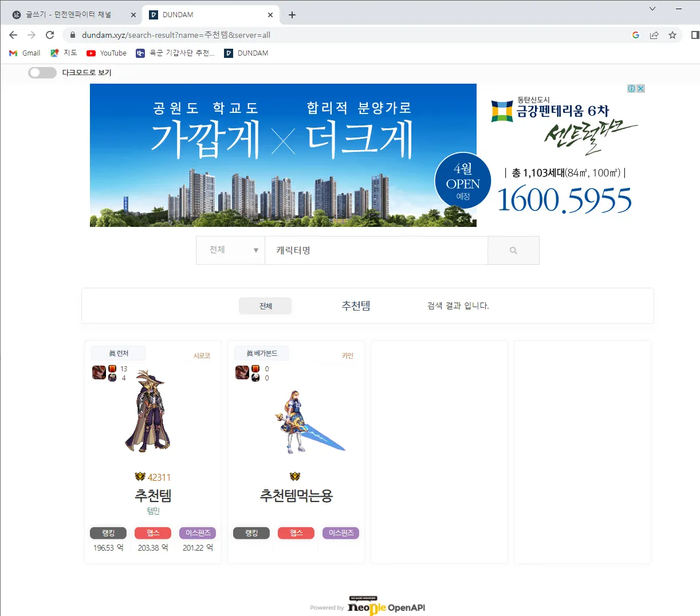Switch to the 전체 results tab

[265, 305]
